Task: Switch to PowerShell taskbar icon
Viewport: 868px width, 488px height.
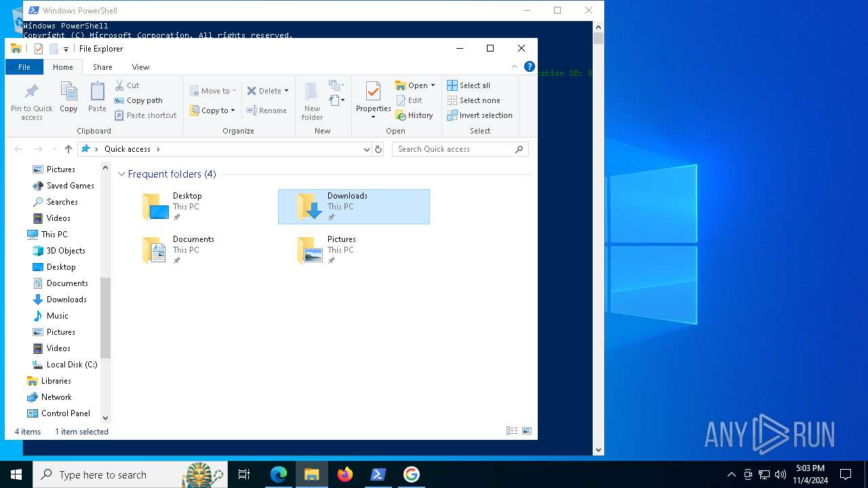Action: [x=378, y=474]
